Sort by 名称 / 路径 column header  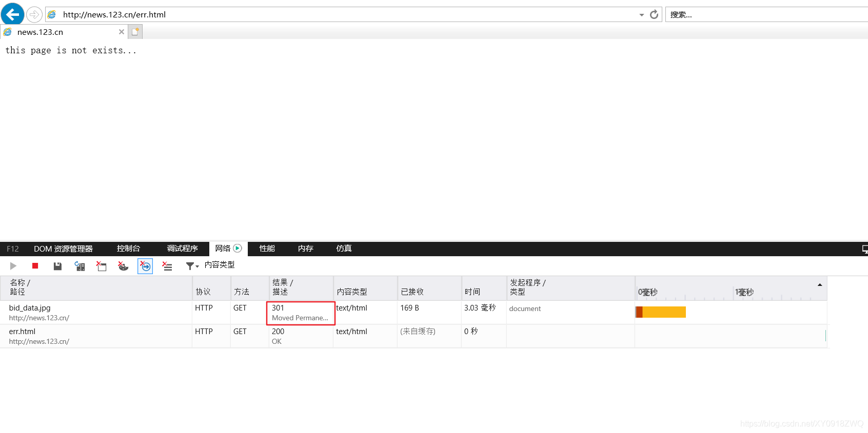point(96,288)
